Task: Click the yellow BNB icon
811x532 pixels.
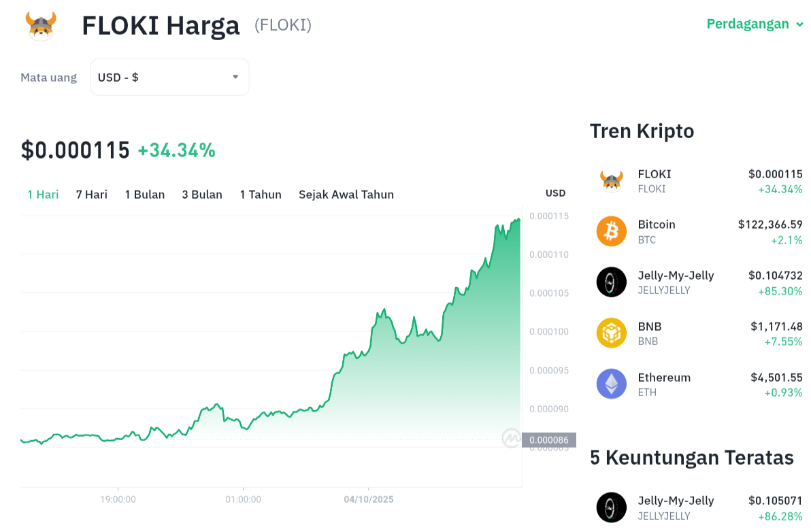Action: (x=611, y=333)
